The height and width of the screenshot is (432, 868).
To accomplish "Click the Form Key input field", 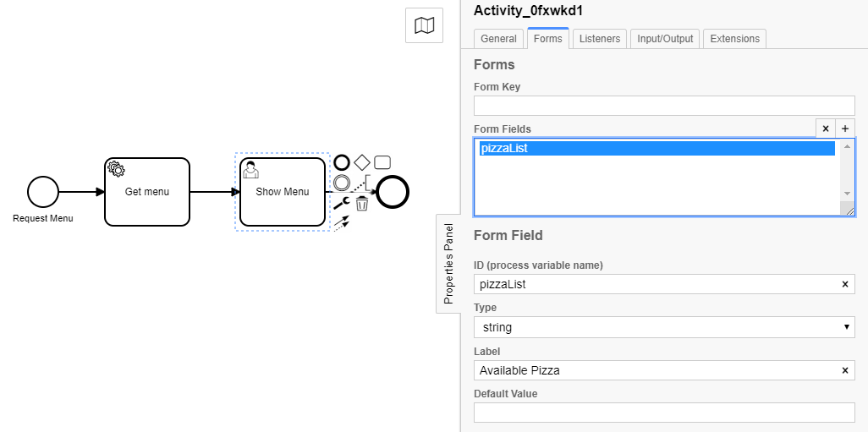I will click(x=664, y=106).
